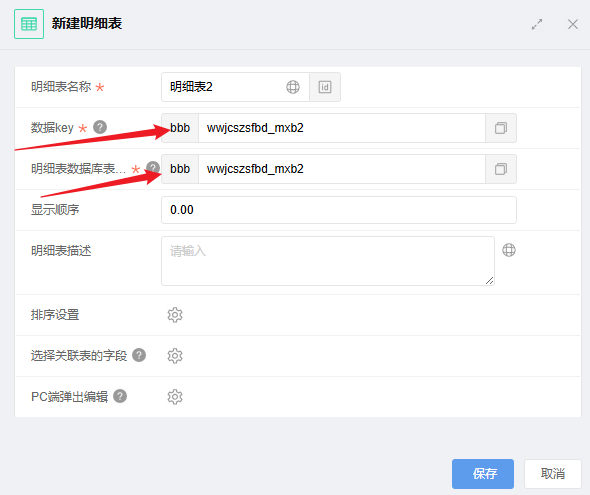Show help for PC端弹出编辑
The height and width of the screenshot is (495, 590).
click(120, 396)
